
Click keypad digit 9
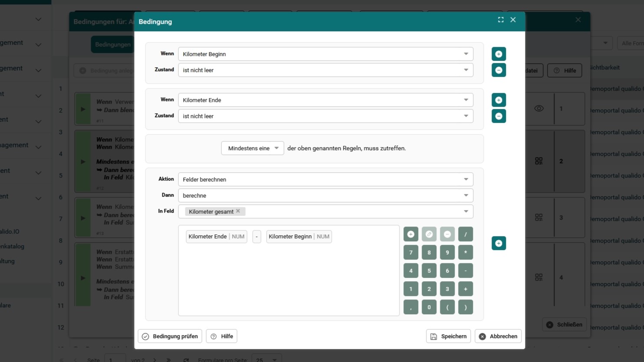(447, 252)
